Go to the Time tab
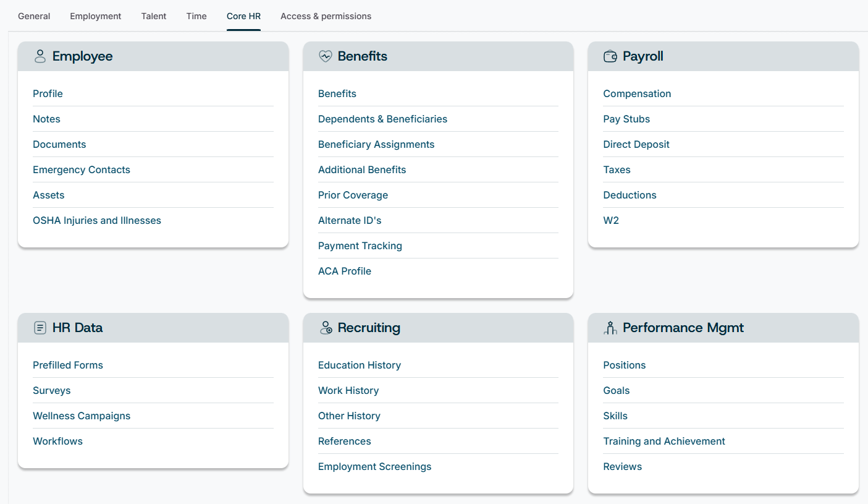 click(x=196, y=16)
